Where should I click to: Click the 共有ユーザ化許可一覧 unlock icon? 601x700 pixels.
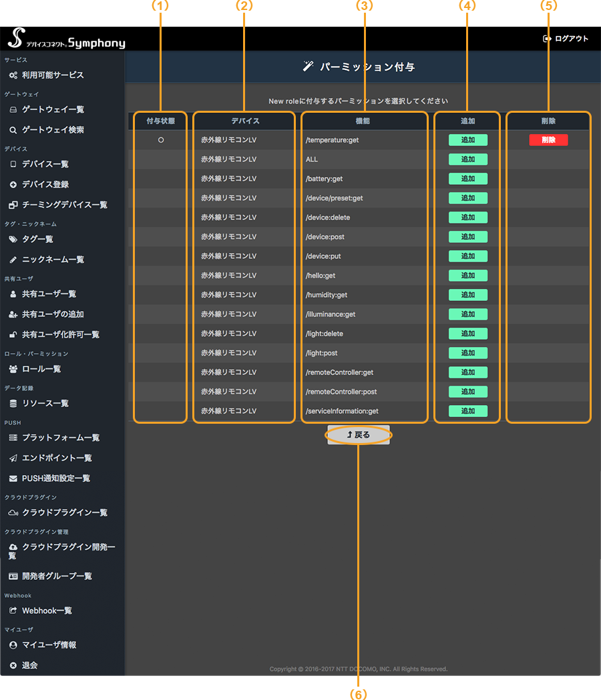[x=13, y=335]
